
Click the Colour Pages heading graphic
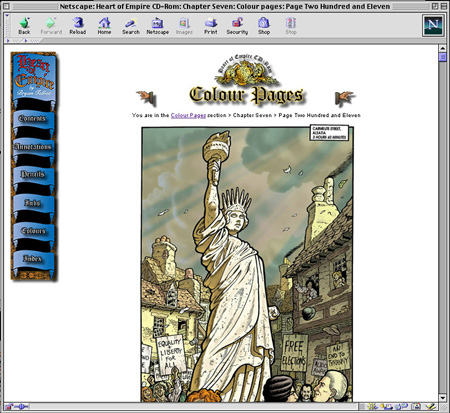246,95
